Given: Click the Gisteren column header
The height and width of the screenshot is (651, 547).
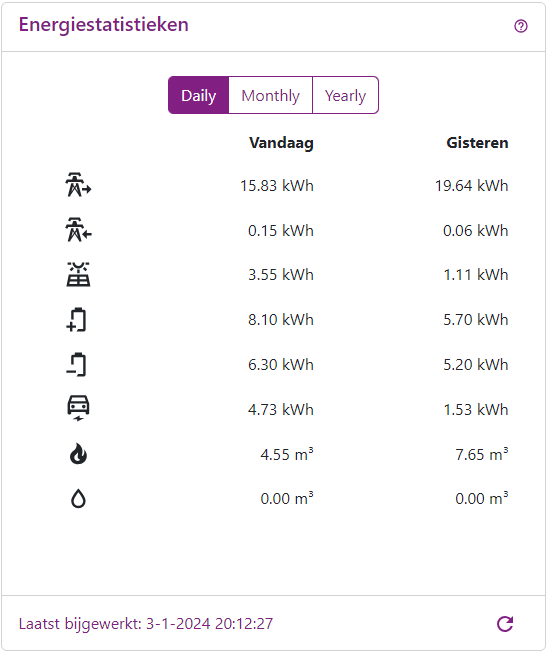Looking at the screenshot, I should [x=477, y=143].
